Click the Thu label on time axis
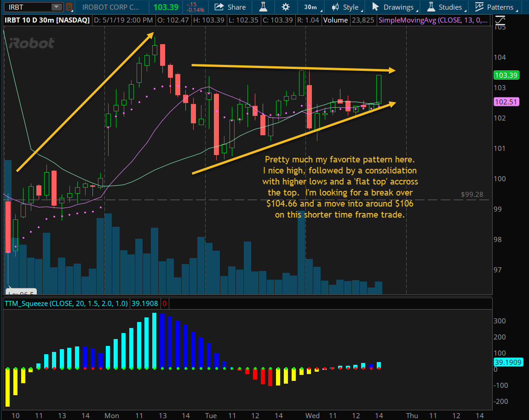 (412, 415)
